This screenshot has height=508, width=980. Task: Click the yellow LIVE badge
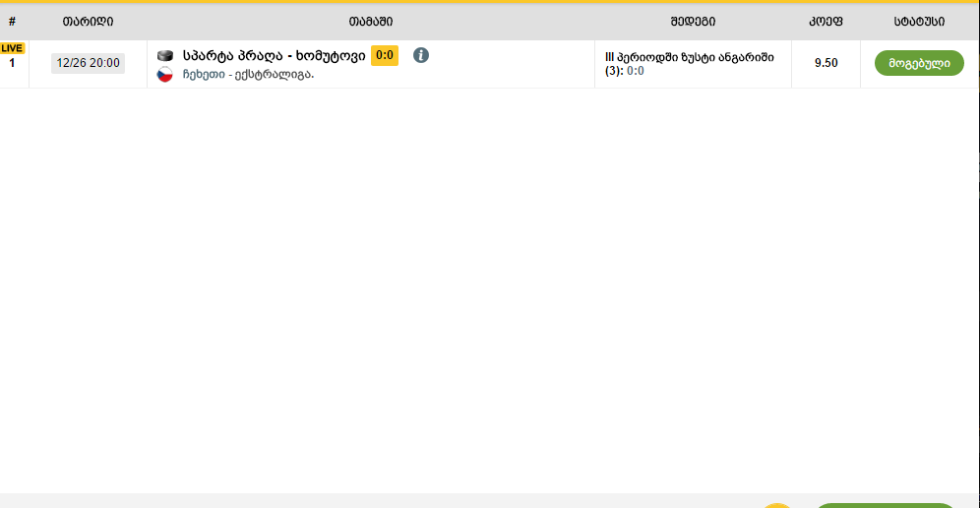(x=12, y=49)
